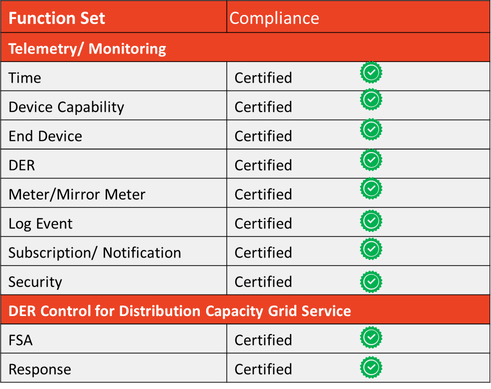
Task: Click the Subscription/ Notification label
Action: pos(95,253)
